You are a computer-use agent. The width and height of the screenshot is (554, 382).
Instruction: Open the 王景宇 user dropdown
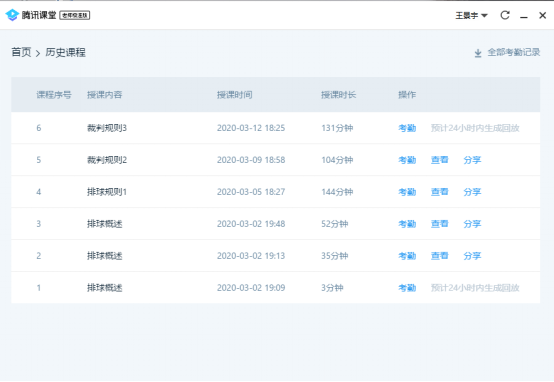coord(471,16)
